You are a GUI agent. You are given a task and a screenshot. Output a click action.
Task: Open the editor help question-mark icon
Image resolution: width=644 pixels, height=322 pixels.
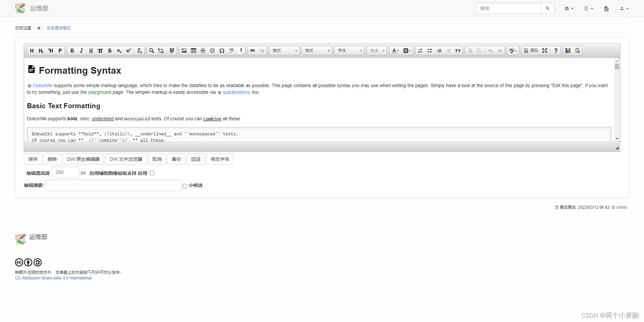coord(556,51)
